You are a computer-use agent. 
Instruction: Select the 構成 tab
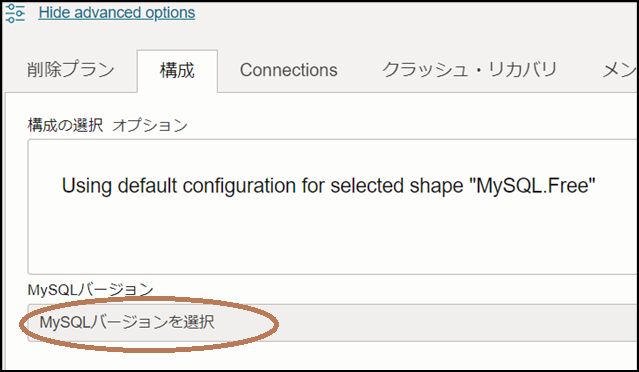click(177, 71)
